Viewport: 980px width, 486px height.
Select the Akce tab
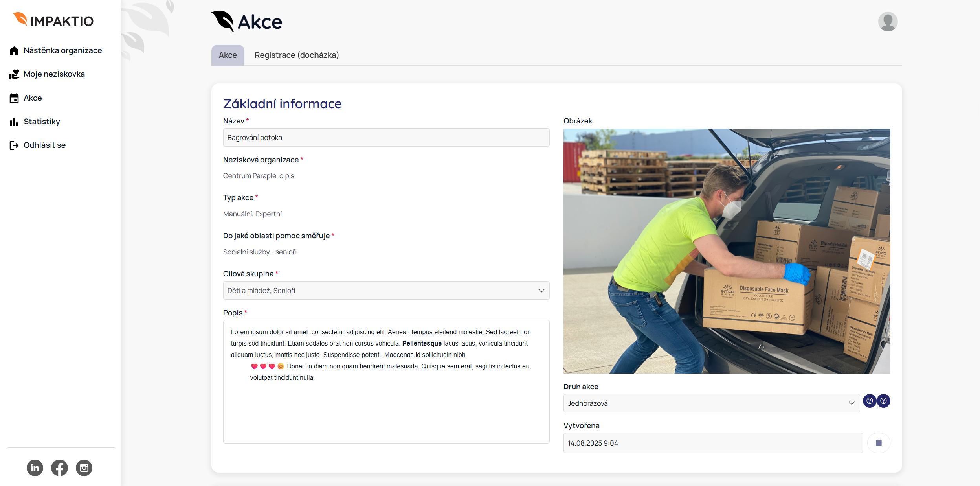click(x=228, y=55)
